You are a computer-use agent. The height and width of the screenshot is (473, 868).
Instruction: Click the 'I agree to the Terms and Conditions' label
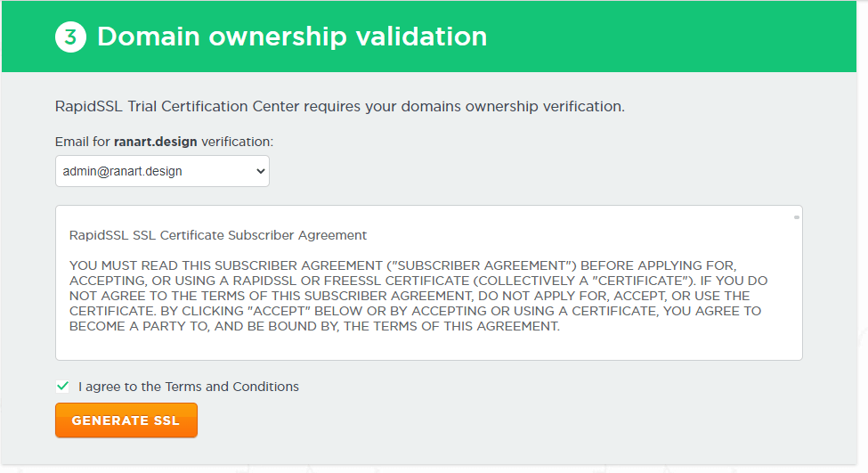188,387
